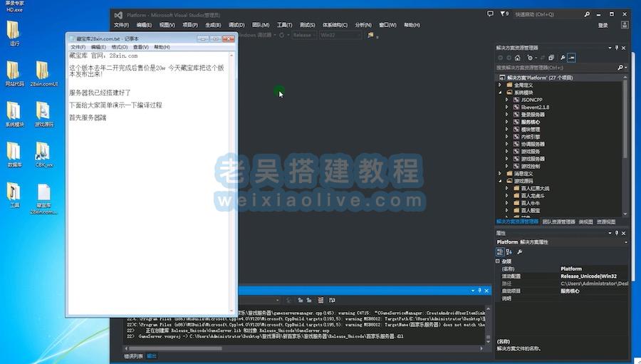Screen dimensions: 641x364
Task: Collapse the 系统模块 folder in Solution Explorer
Action: pyautogui.click(x=499, y=93)
